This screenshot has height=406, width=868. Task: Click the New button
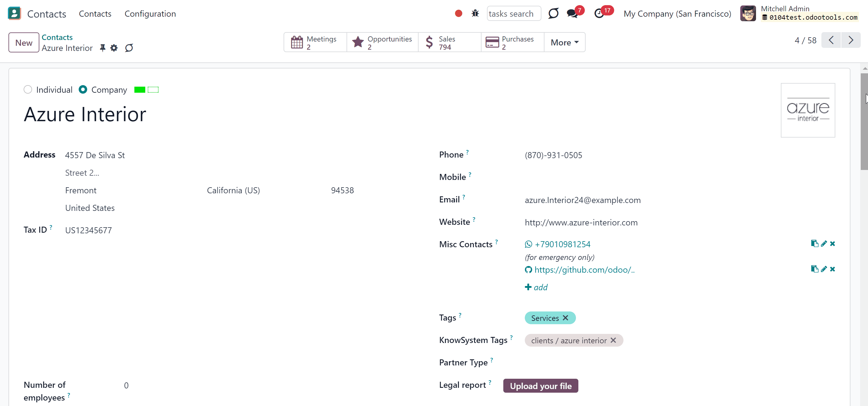(24, 42)
